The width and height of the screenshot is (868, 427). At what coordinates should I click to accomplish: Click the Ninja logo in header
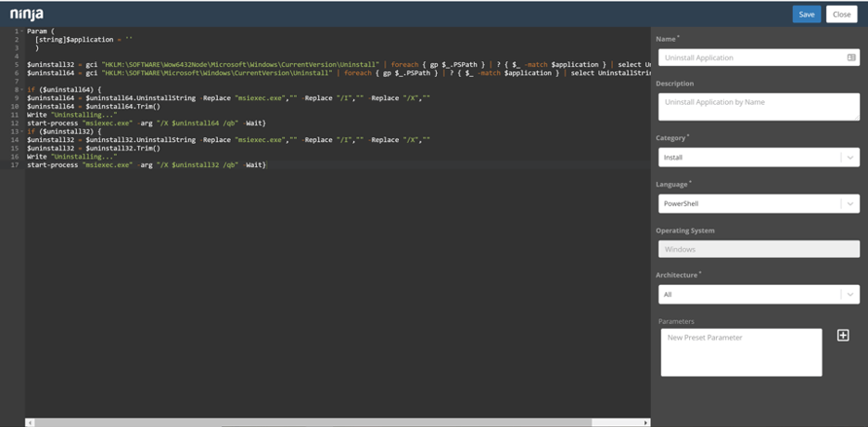pos(27,14)
